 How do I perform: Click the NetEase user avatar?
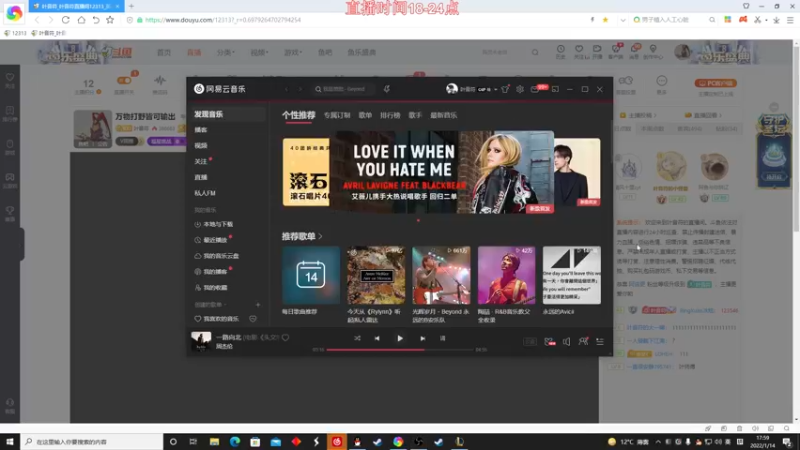452,89
